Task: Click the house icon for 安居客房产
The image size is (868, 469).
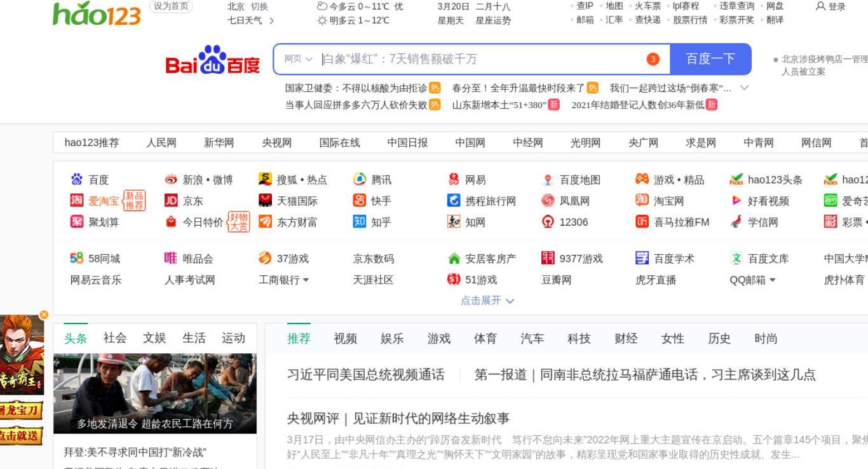Action: pyautogui.click(x=454, y=258)
